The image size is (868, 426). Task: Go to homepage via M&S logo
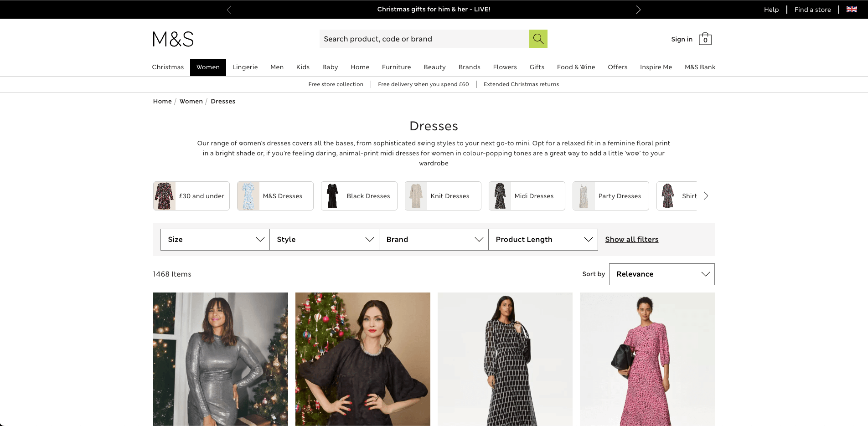173,39
